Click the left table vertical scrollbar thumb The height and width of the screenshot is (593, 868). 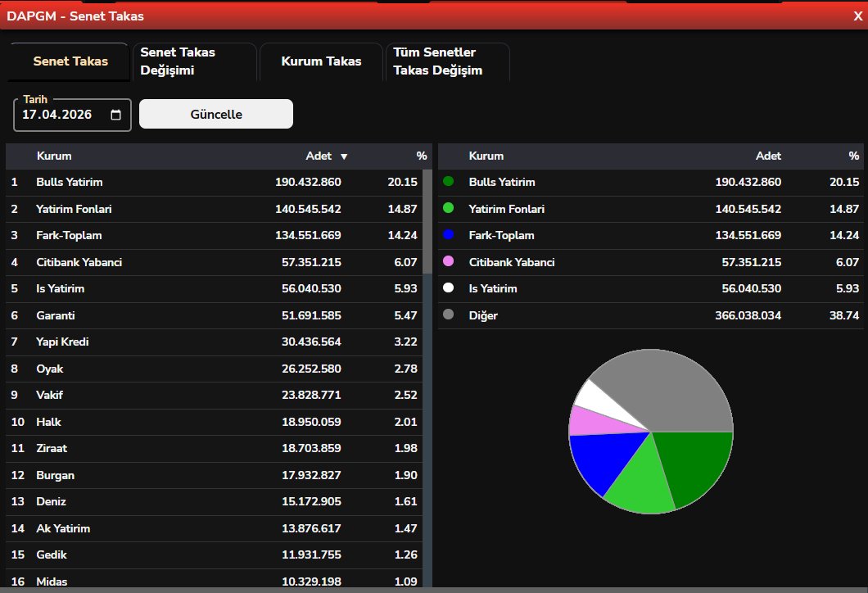point(427,221)
